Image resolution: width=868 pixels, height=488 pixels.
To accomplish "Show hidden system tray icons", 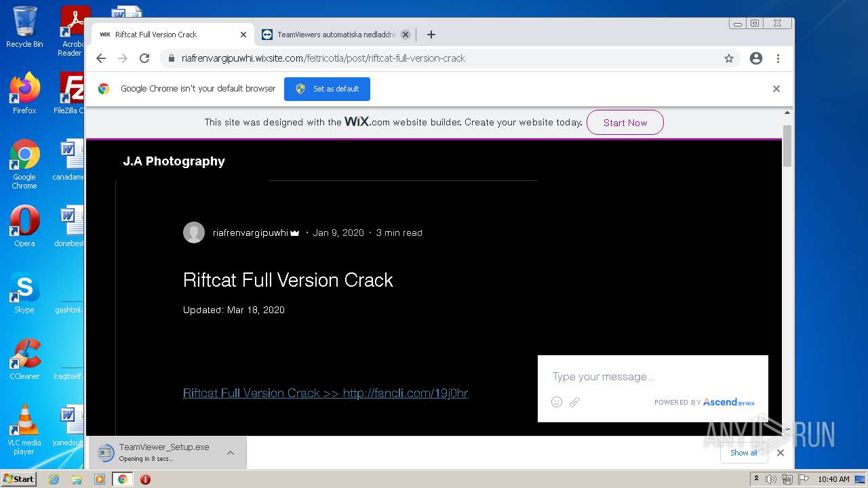I will point(756,479).
